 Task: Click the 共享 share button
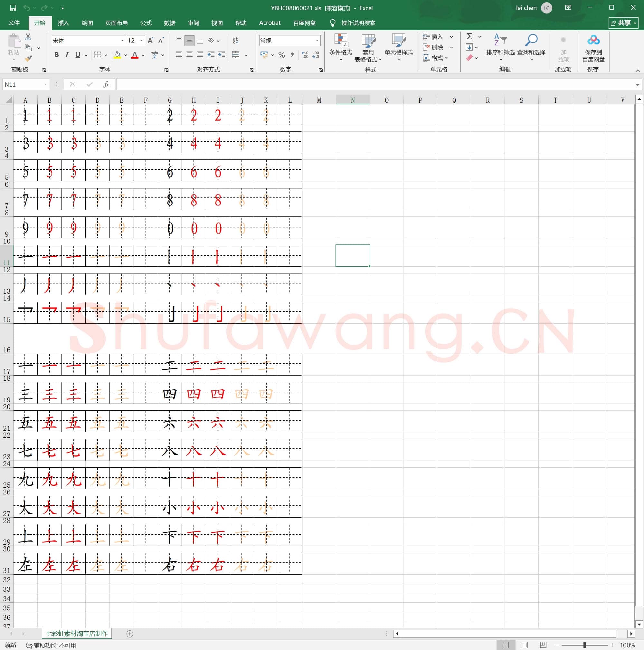[x=624, y=23]
